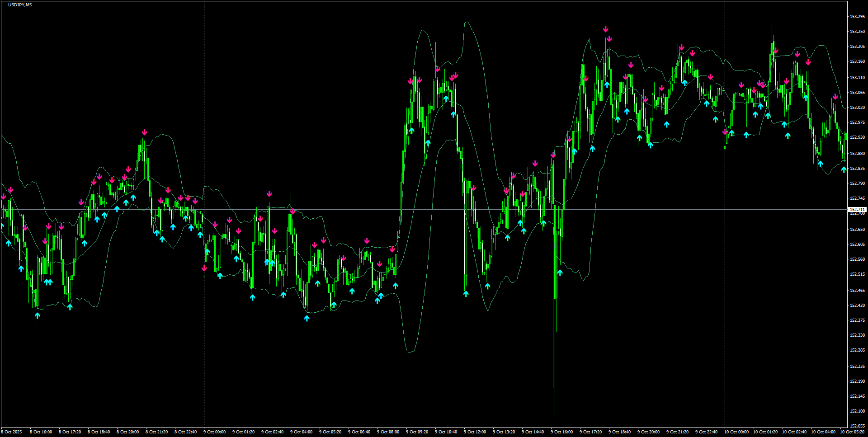
Task: Click the 152.835 price axis label
Action: (x=857, y=169)
